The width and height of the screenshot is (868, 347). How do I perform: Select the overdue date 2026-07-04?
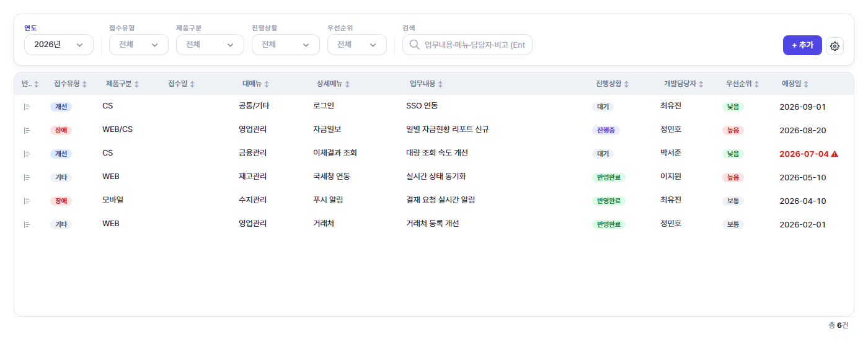[x=804, y=154]
